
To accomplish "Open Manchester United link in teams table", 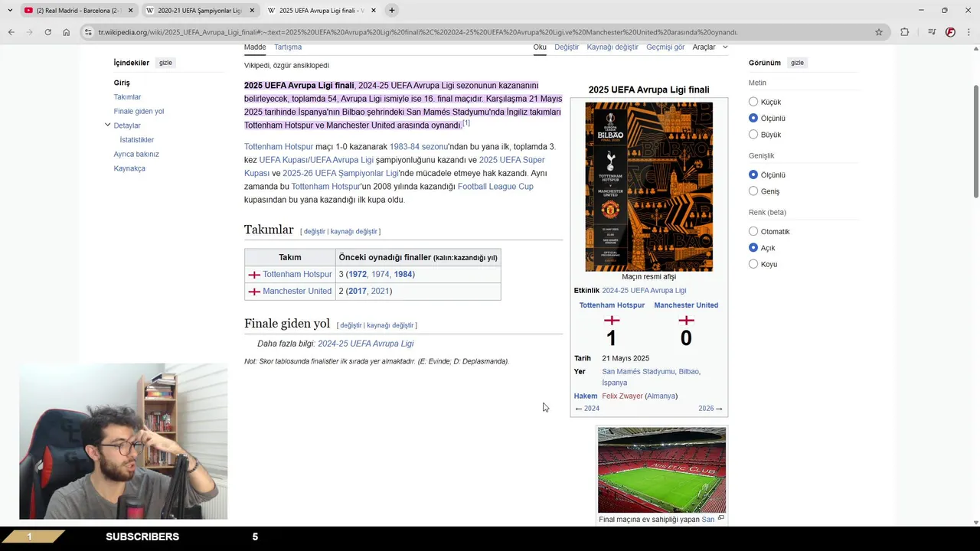I will click(297, 292).
